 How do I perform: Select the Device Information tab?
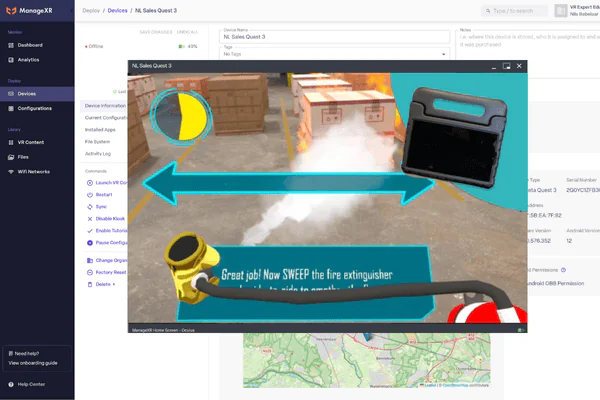pos(104,106)
